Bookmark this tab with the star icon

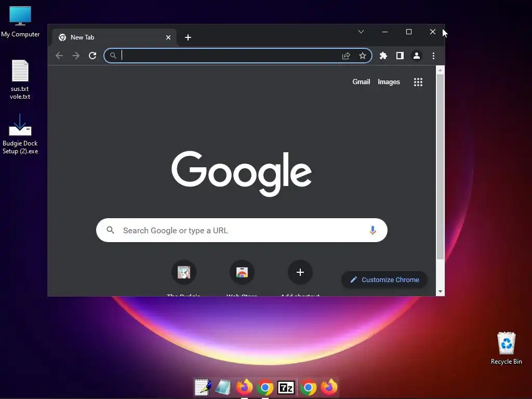click(x=362, y=56)
